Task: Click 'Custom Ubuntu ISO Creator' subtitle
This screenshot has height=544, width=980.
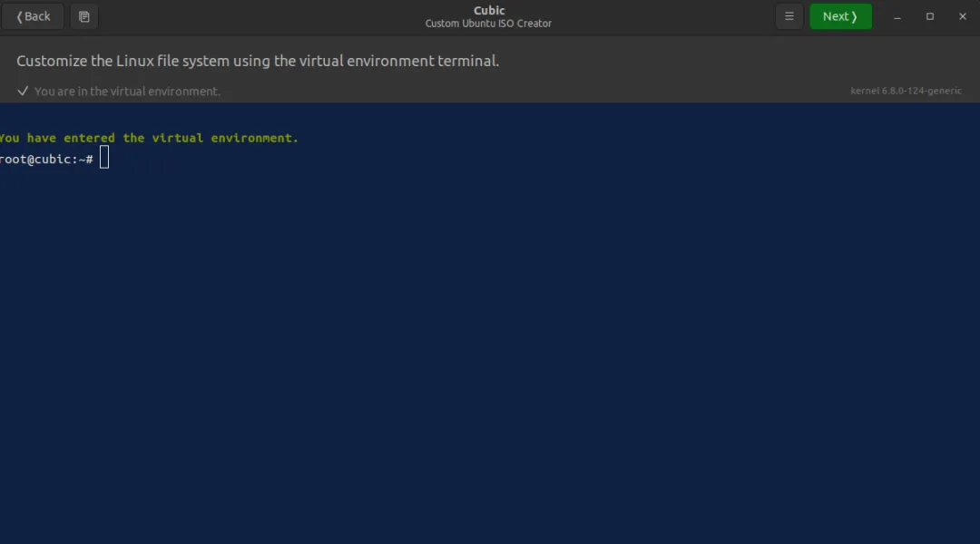Action: [x=488, y=24]
